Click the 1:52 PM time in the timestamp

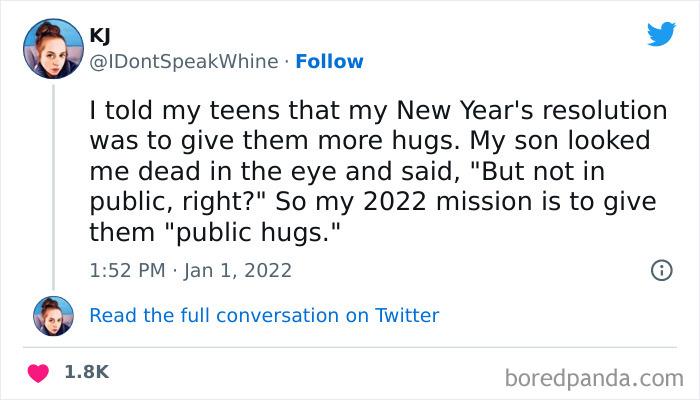coord(125,270)
